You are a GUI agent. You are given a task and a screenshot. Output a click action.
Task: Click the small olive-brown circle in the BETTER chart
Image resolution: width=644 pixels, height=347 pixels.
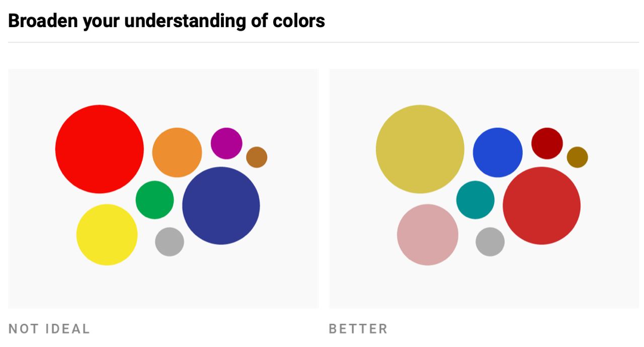577,157
